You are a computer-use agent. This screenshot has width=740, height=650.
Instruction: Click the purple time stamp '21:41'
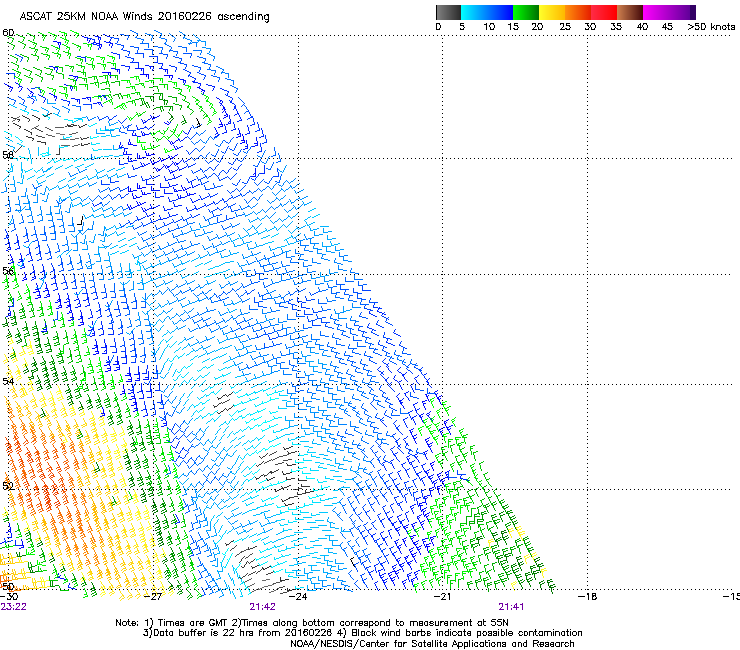click(511, 607)
